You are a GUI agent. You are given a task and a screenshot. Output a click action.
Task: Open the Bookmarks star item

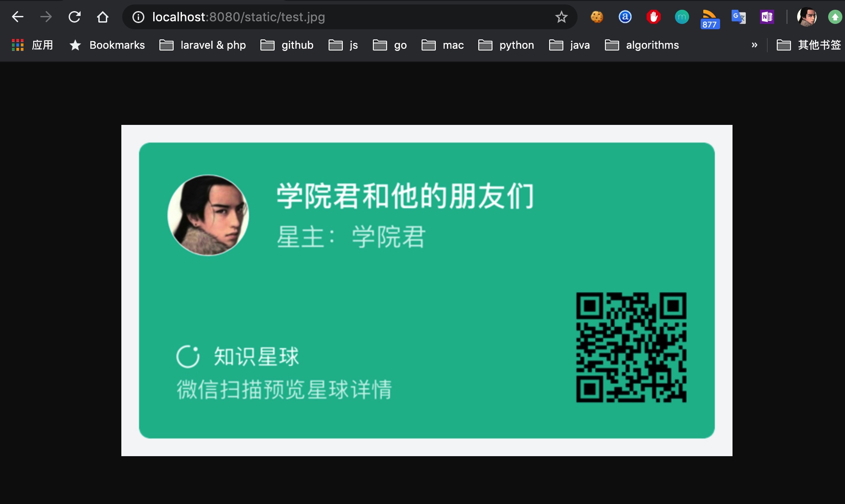(x=107, y=45)
